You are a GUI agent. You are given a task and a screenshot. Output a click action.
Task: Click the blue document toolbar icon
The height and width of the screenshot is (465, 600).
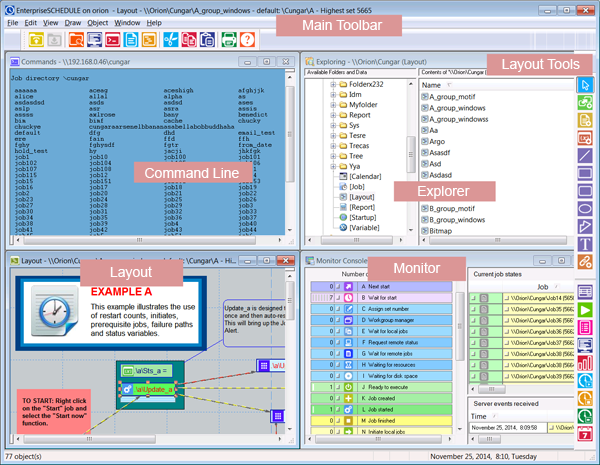[131, 39]
